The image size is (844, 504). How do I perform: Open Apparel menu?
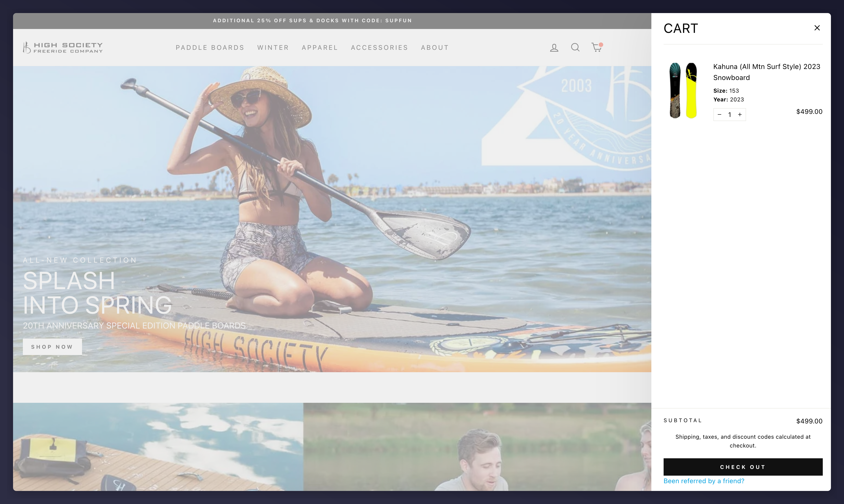click(320, 48)
